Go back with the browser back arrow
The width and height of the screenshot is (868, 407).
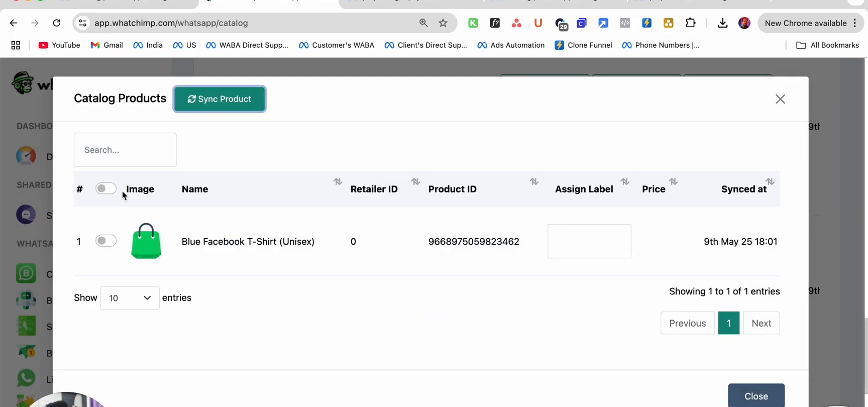tap(14, 23)
